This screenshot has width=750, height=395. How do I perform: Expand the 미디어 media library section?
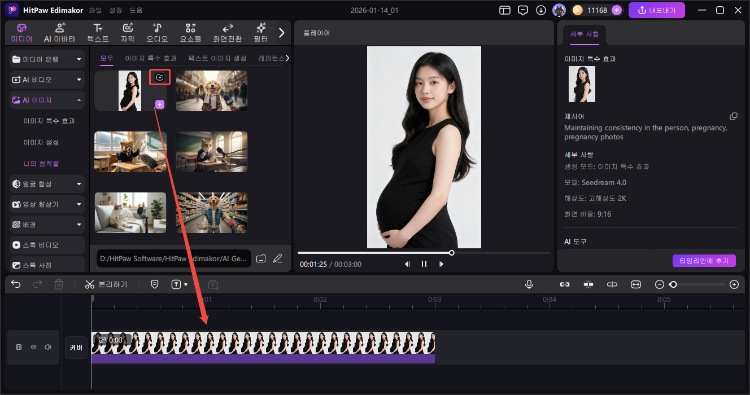pyautogui.click(x=47, y=59)
